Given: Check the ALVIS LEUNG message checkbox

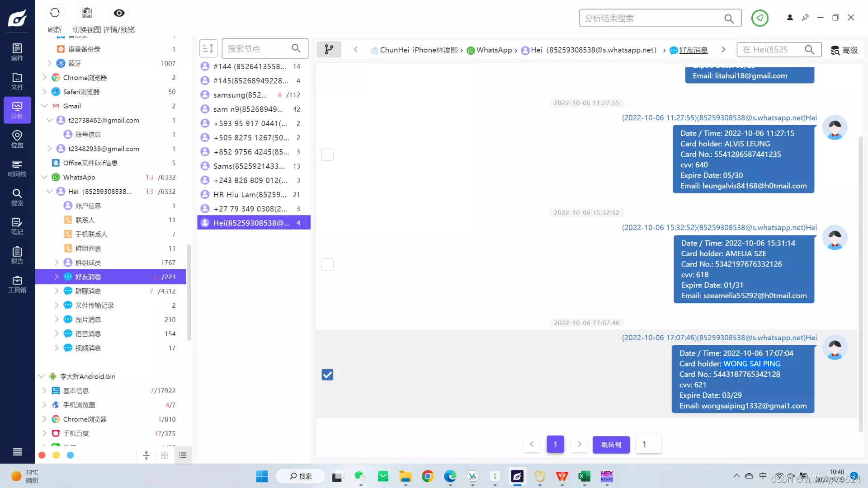Looking at the screenshot, I should click(327, 155).
